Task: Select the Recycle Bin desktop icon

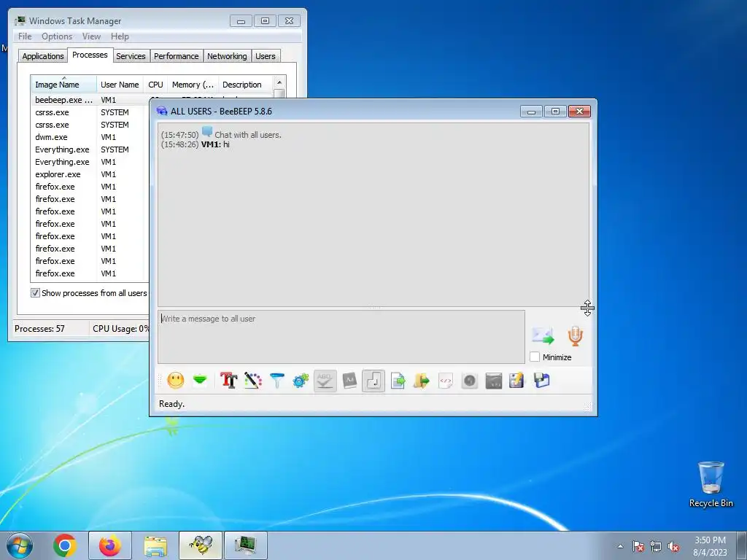Action: click(x=711, y=485)
